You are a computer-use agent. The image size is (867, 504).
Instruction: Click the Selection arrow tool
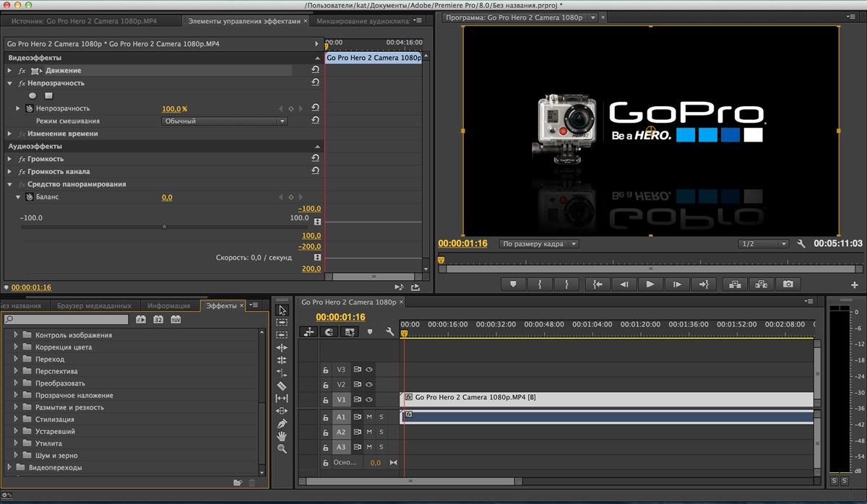tap(282, 310)
